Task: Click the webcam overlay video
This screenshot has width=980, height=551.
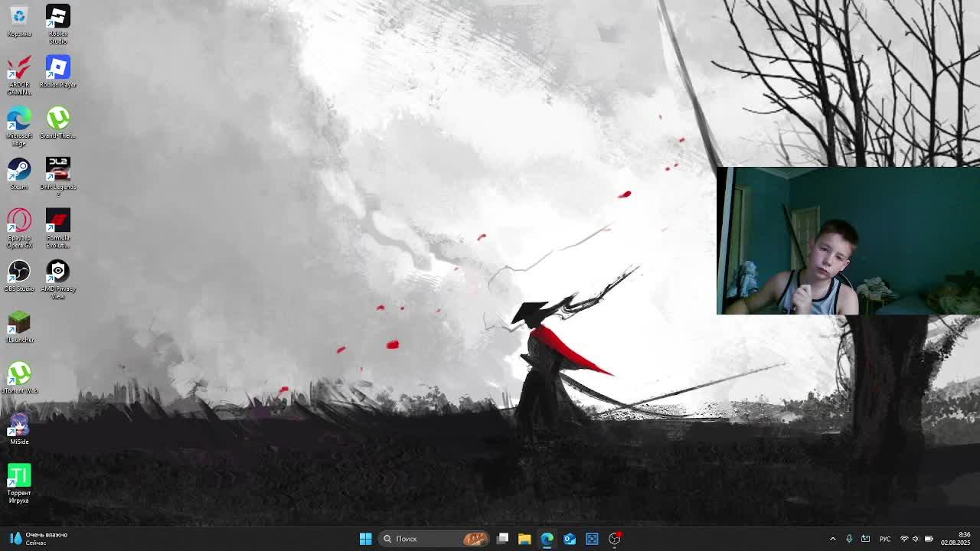Action: [x=848, y=241]
